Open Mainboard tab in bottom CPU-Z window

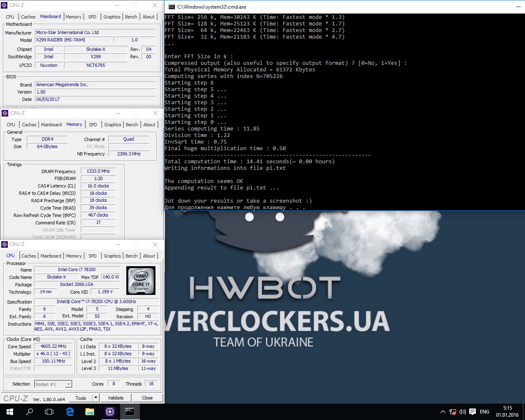click(51, 256)
